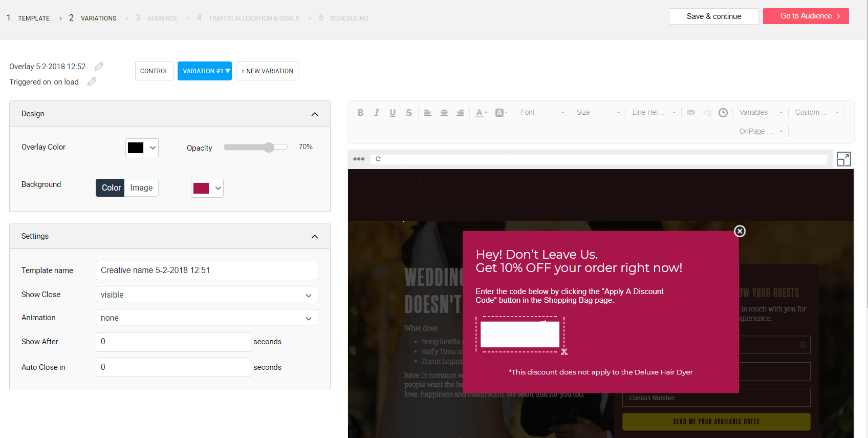This screenshot has width=868, height=438.
Task: Click the strikethrough formatting icon
Action: pyautogui.click(x=409, y=113)
